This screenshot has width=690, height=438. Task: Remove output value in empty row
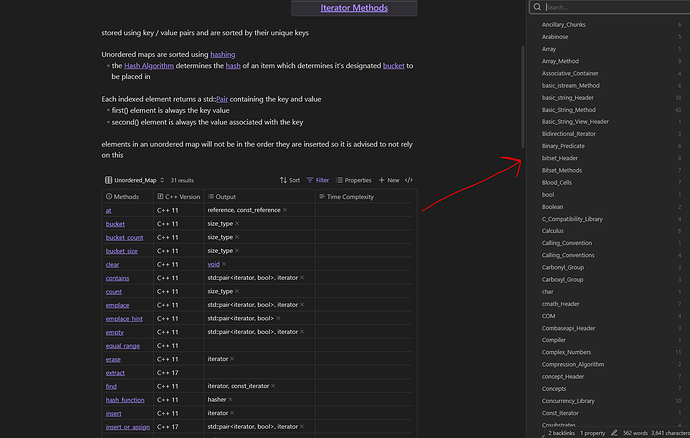(302, 332)
